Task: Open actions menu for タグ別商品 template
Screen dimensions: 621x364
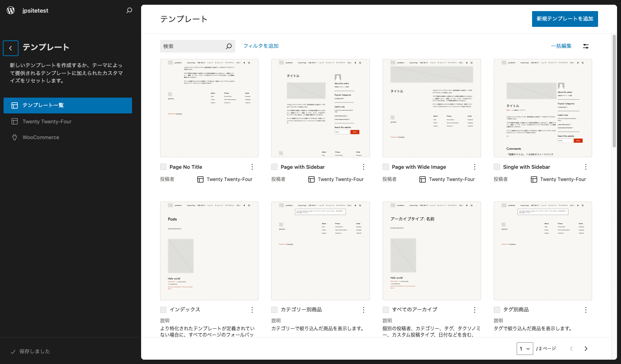Action: pos(586,310)
